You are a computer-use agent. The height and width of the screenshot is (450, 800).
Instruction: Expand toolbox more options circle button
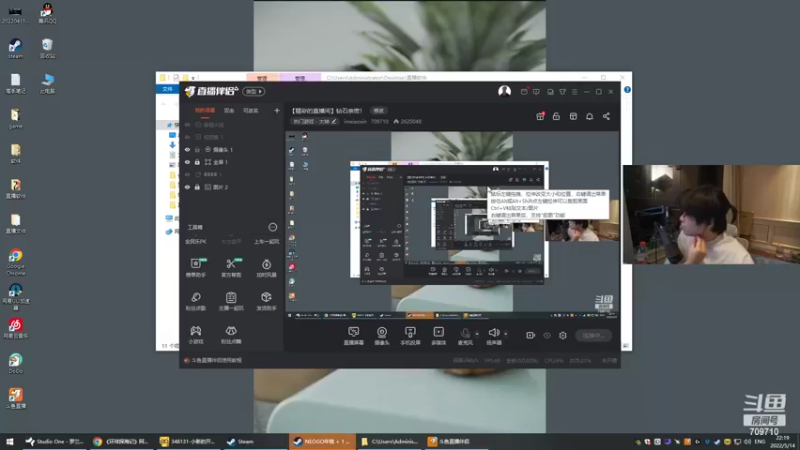pyautogui.click(x=273, y=227)
